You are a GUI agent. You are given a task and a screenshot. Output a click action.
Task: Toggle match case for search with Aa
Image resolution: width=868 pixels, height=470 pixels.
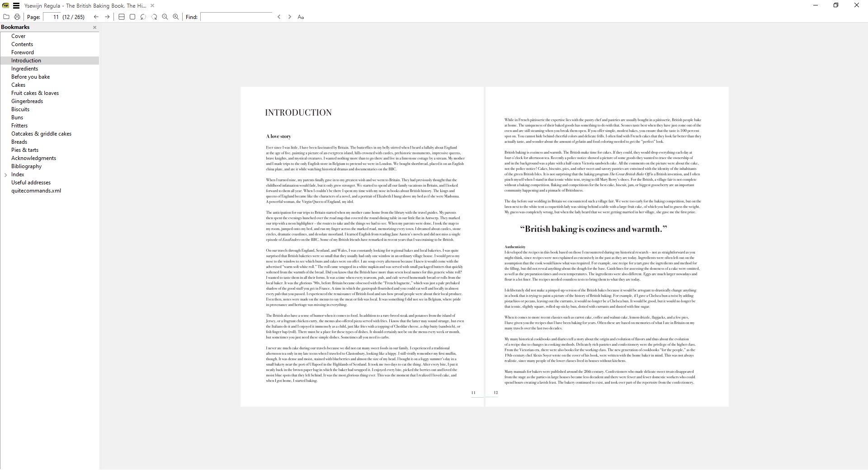pyautogui.click(x=301, y=17)
